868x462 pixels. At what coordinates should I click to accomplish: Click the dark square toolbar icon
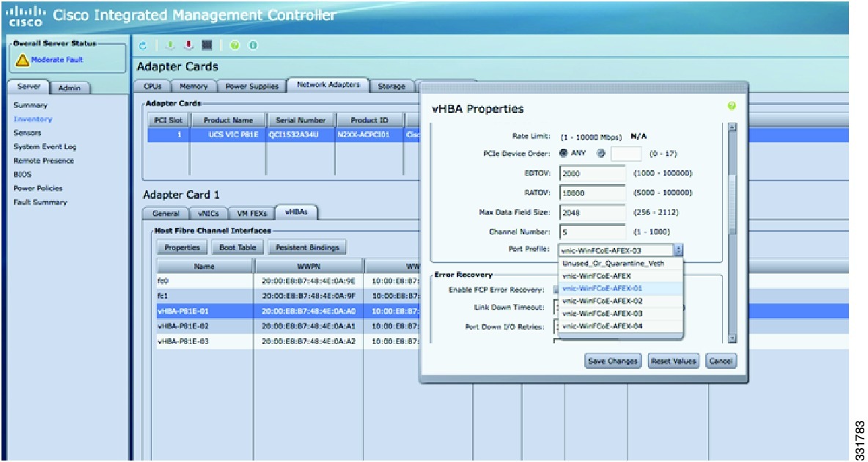205,46
